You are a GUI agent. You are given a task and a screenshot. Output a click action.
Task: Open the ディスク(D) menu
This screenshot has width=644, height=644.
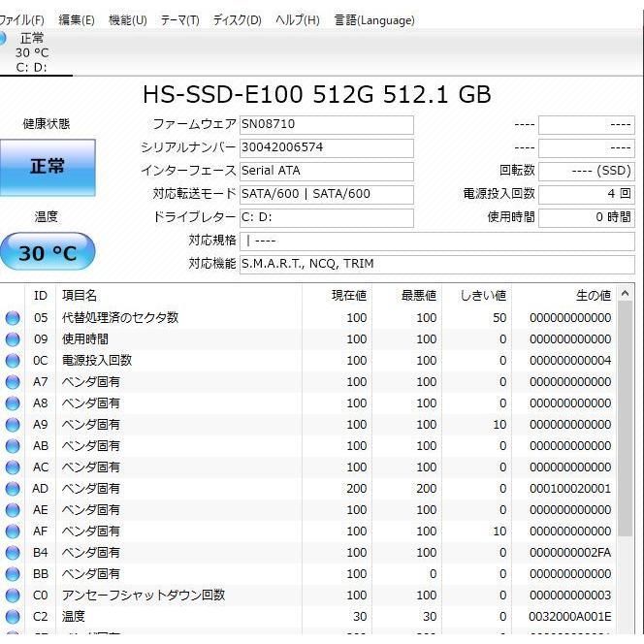237,19
